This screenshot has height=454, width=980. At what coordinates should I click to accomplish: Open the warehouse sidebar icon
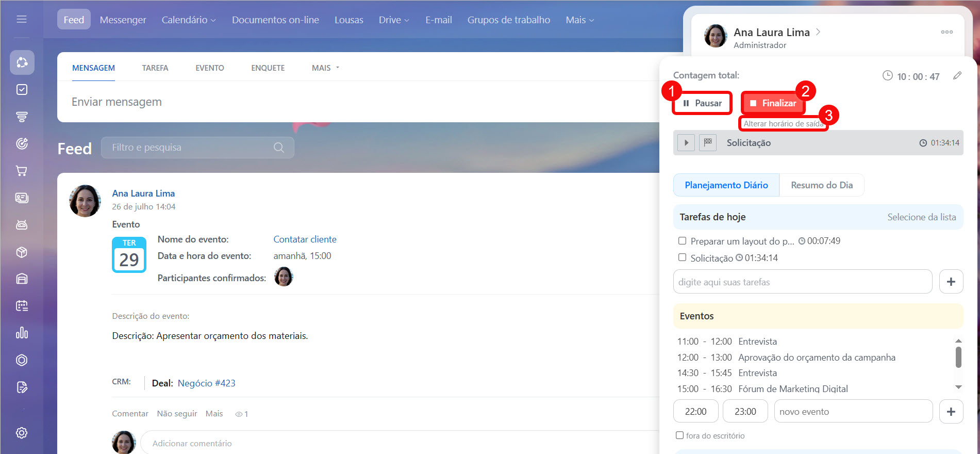tap(22, 279)
